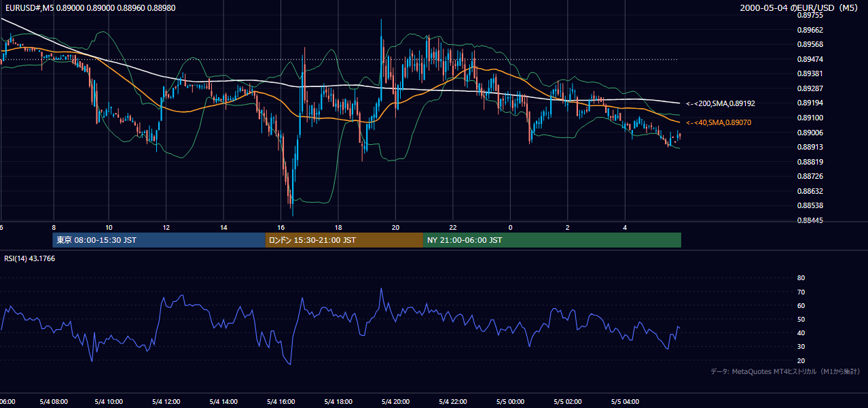Click the bottom time label 5/4 20:00

point(396,402)
